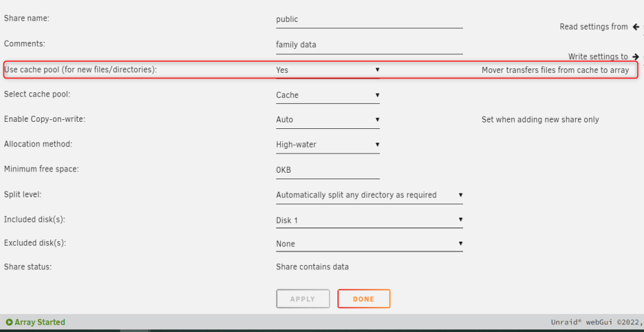This screenshot has width=644, height=332.
Task: Click the Read settings from left arrow icon
Action: pyautogui.click(x=636, y=26)
